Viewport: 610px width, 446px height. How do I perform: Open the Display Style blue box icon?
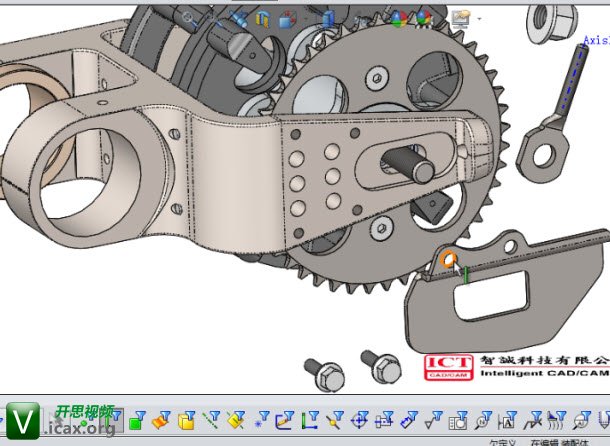[x=329, y=19]
